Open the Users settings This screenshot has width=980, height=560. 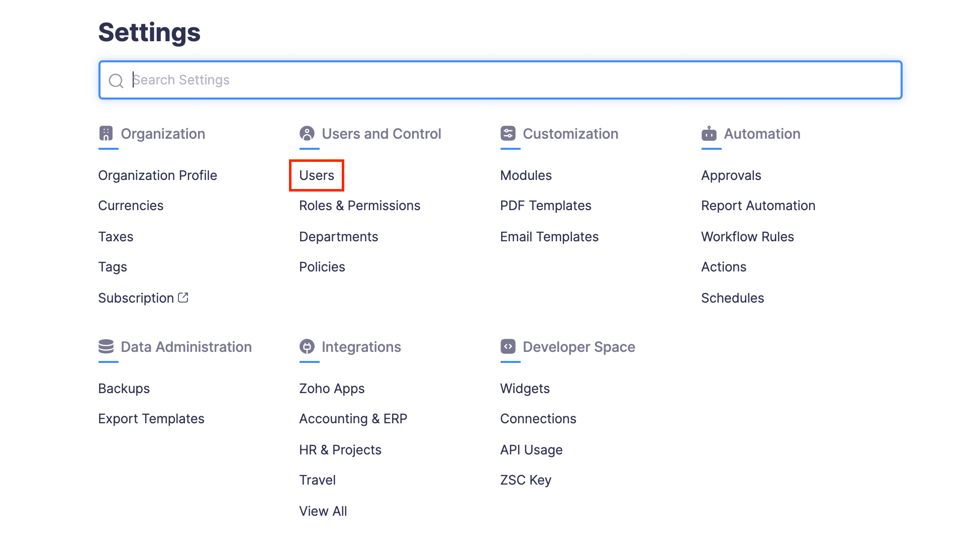pos(316,175)
